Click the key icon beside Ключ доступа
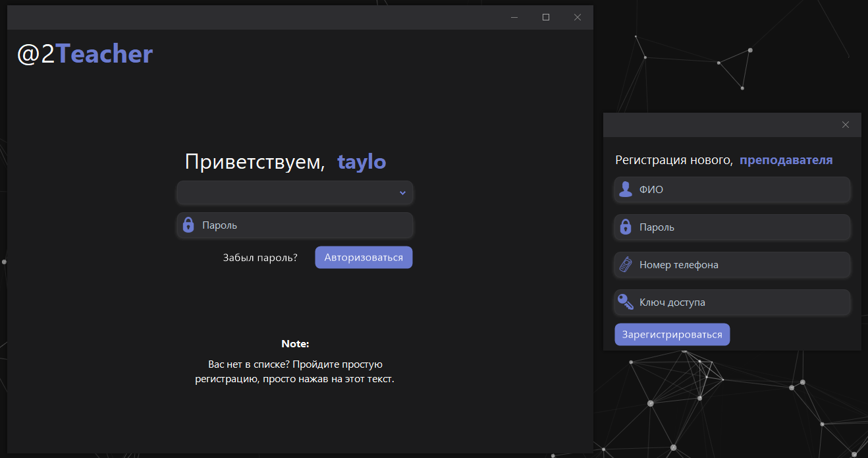The width and height of the screenshot is (868, 458). 625,302
